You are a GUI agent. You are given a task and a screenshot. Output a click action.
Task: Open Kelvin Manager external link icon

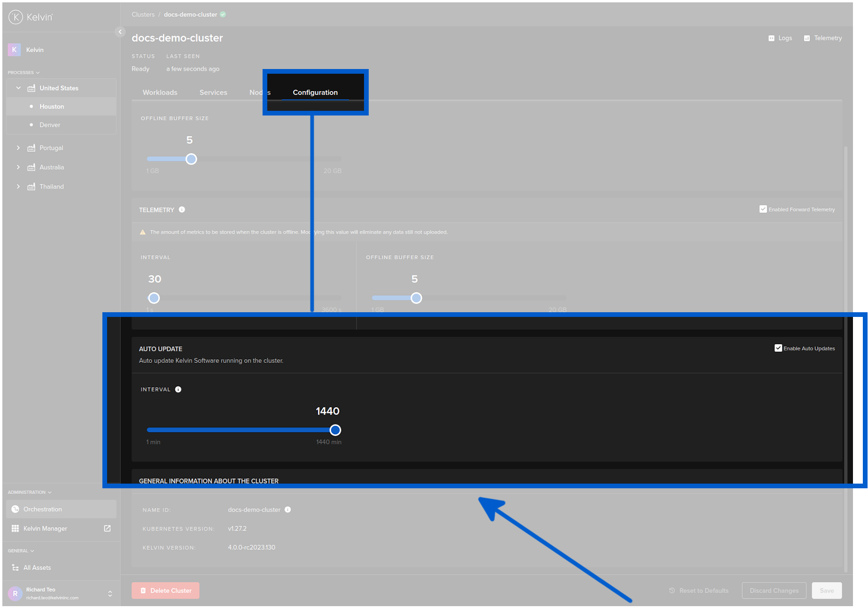click(x=107, y=529)
